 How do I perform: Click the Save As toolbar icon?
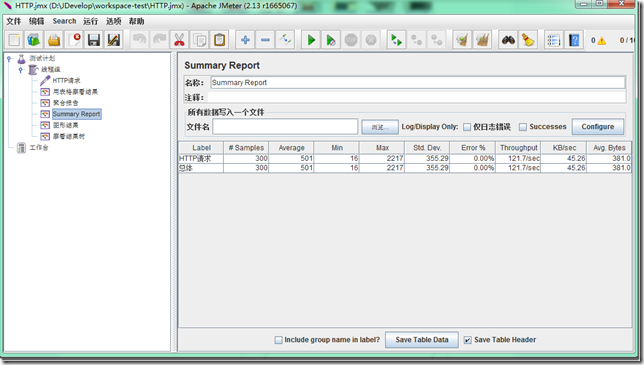point(114,40)
